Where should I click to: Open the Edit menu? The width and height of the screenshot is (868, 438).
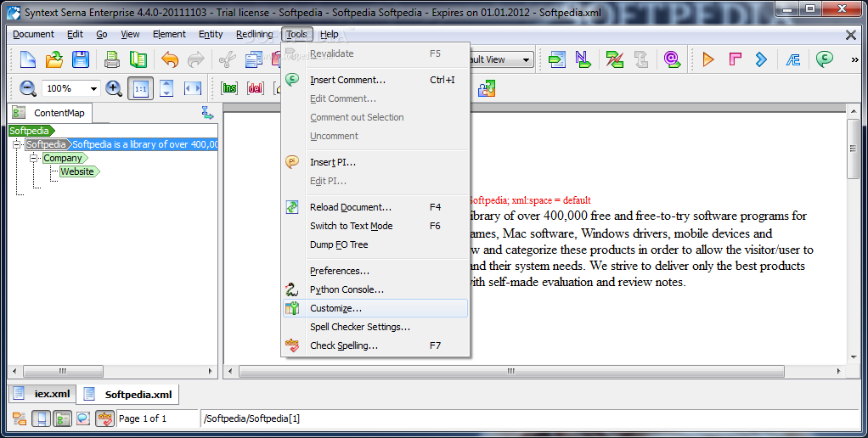(x=75, y=34)
